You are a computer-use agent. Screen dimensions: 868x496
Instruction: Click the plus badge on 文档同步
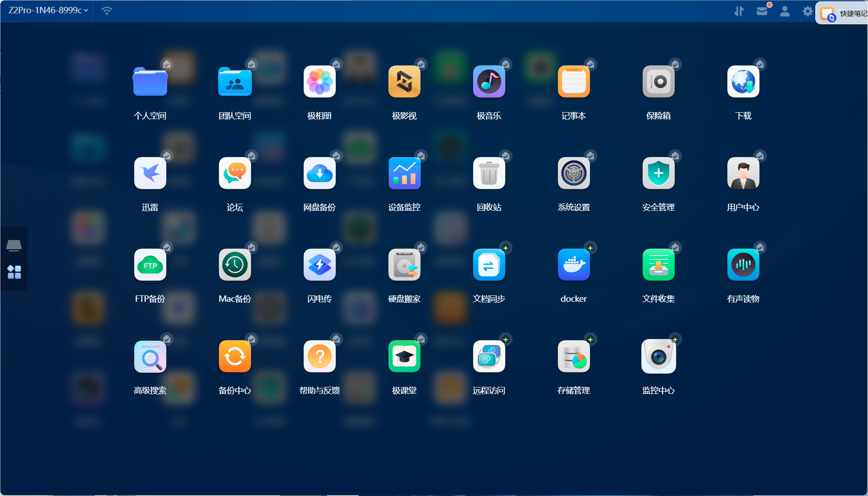coord(506,248)
